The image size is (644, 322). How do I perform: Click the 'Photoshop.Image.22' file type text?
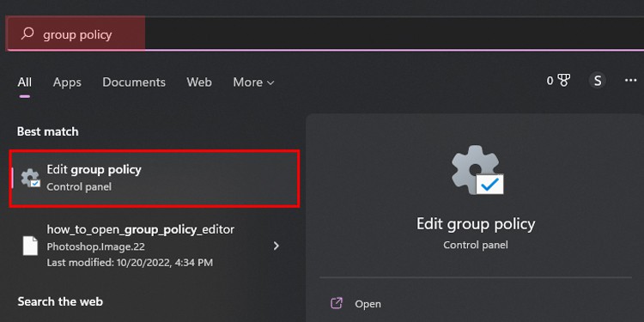(95, 246)
